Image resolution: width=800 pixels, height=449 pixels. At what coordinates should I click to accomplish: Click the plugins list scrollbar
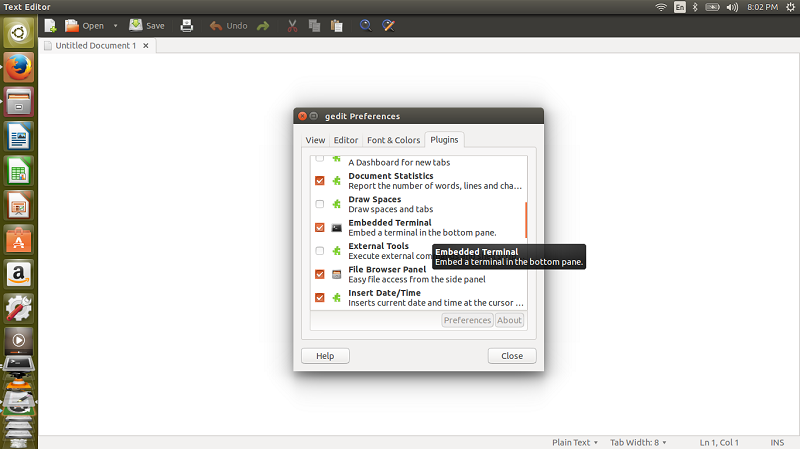[x=526, y=220]
